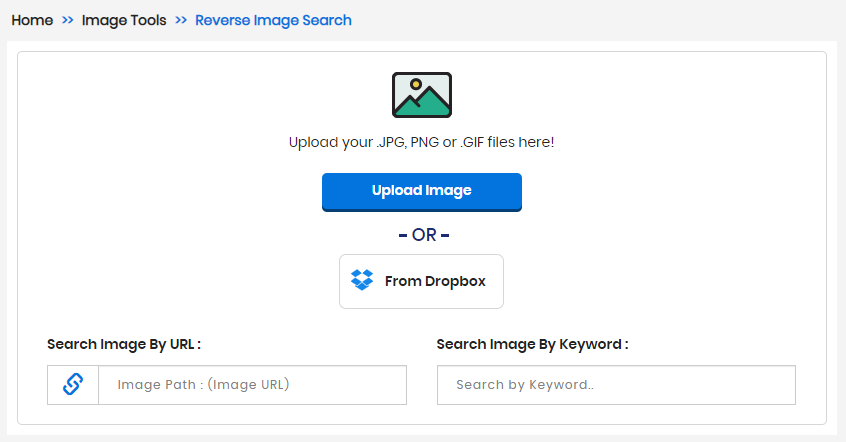Click the picture placeholder icon above upload text

point(421,95)
